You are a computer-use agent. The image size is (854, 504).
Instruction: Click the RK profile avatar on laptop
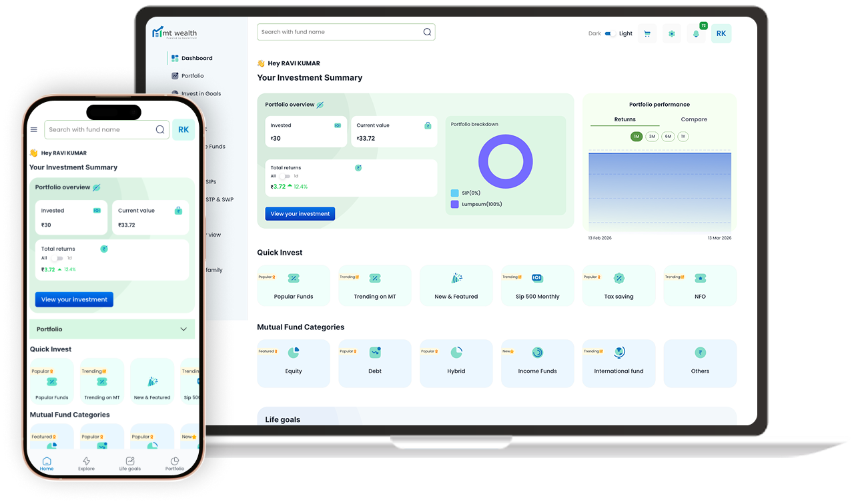coord(721,33)
